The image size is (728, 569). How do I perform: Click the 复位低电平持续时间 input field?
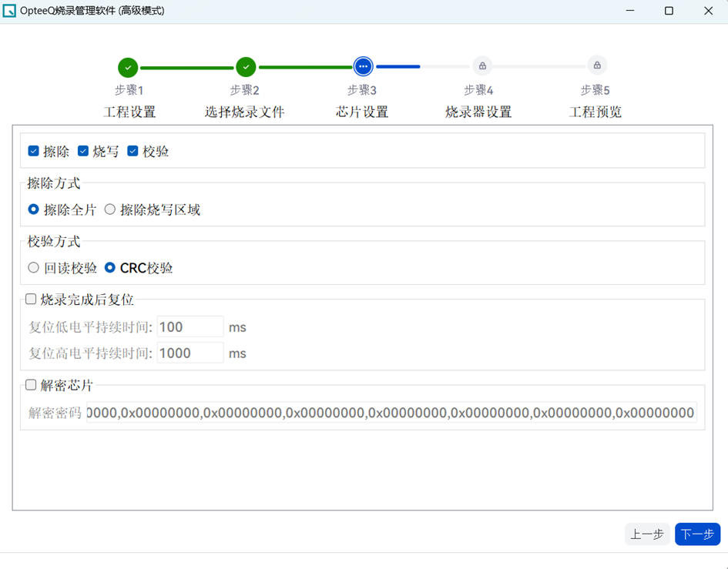190,327
